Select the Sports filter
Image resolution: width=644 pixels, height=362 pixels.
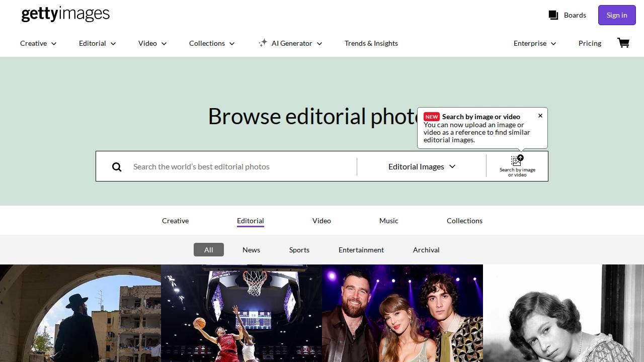pyautogui.click(x=299, y=250)
